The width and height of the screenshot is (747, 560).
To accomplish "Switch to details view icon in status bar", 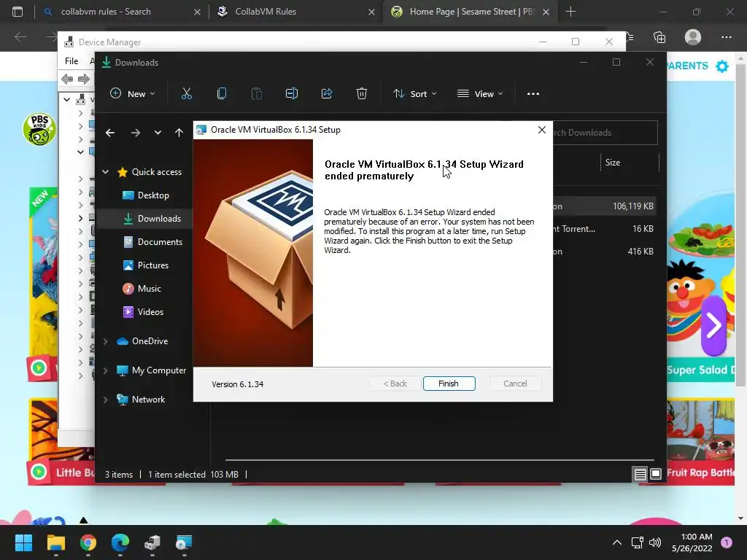I will [640, 474].
